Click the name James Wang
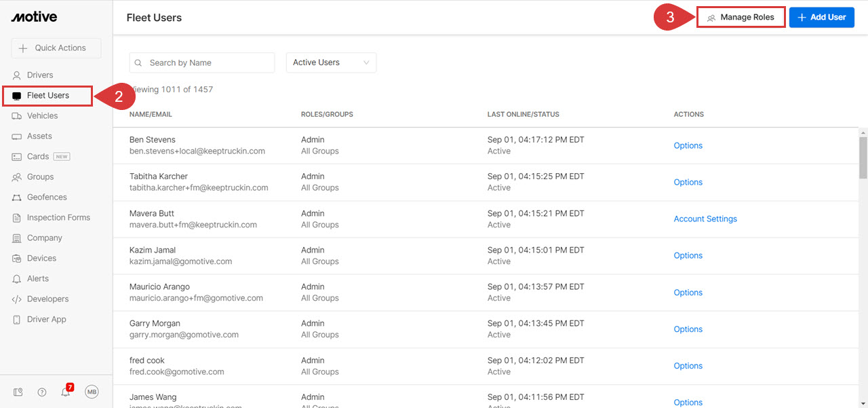Screen dimensions: 868x408 coord(153,397)
